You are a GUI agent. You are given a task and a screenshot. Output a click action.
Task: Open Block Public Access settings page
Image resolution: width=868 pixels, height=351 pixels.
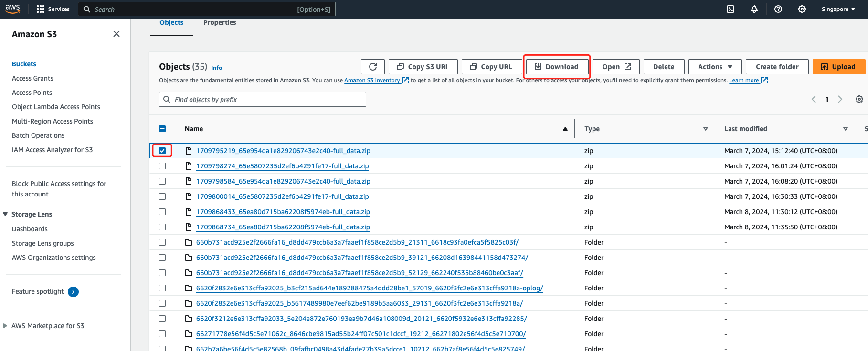[59, 189]
